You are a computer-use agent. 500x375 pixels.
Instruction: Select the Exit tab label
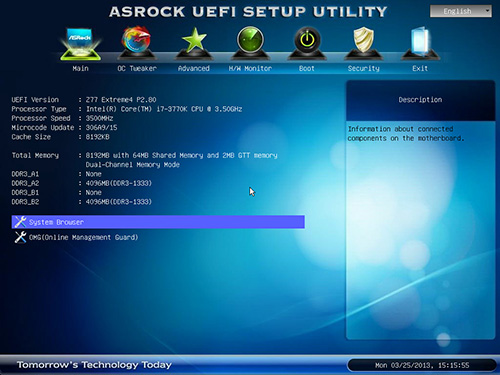click(420, 68)
